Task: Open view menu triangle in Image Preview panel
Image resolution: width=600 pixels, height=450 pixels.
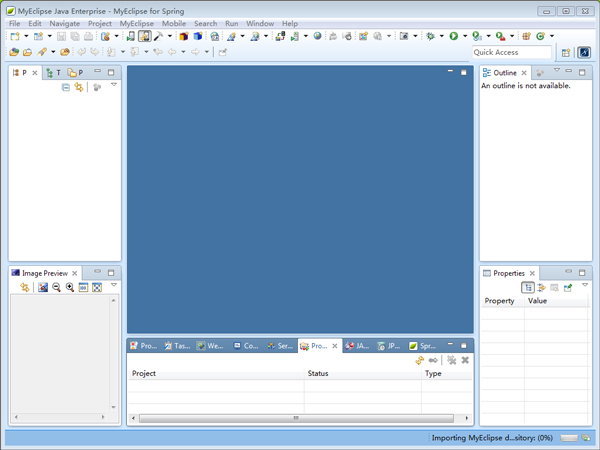Action: [x=114, y=287]
